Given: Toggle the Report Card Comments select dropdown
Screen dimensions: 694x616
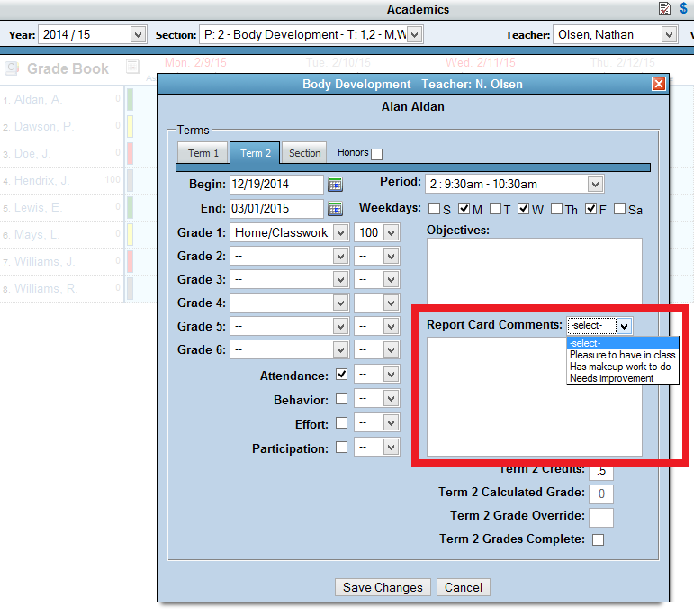Looking at the screenshot, I should click(599, 326).
